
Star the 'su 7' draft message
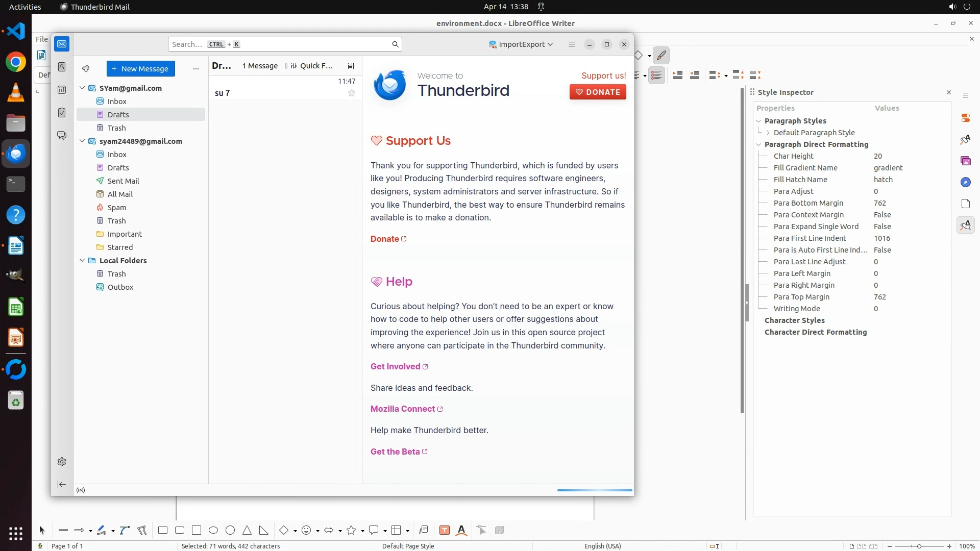(x=352, y=93)
